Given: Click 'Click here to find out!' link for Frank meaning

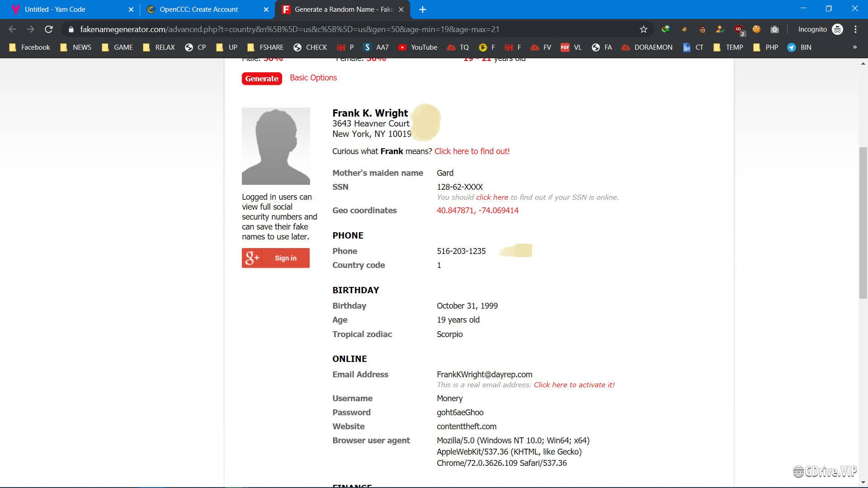Looking at the screenshot, I should 472,151.
